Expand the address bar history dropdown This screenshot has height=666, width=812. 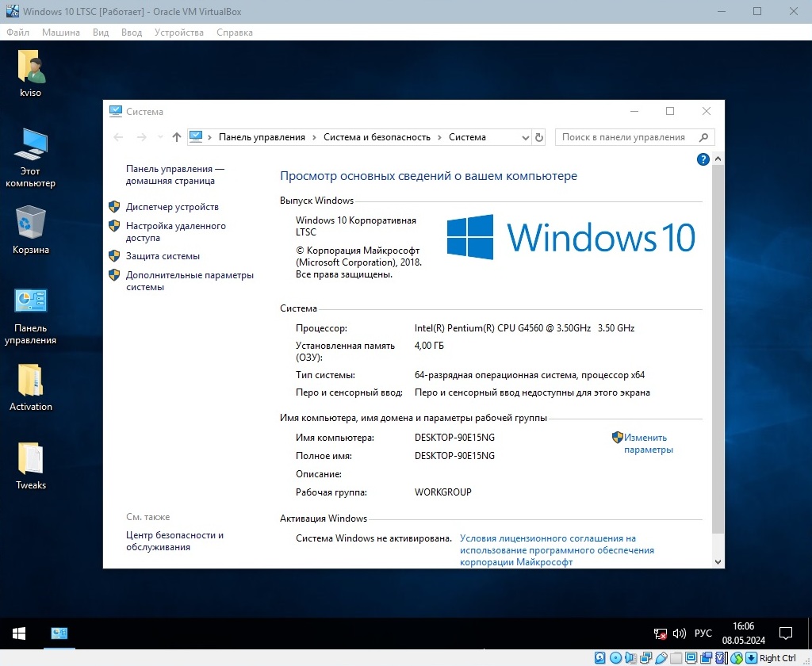click(525, 137)
